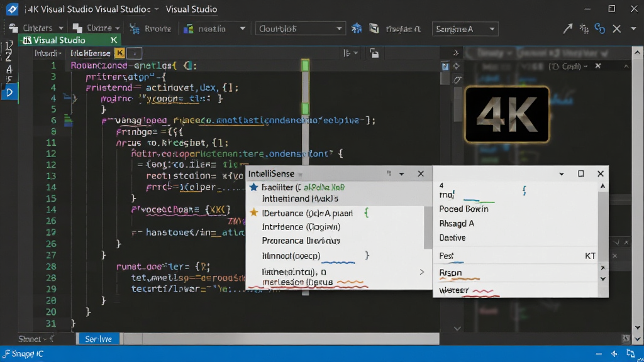Toggle the orange star on IDertuance item

tap(254, 212)
